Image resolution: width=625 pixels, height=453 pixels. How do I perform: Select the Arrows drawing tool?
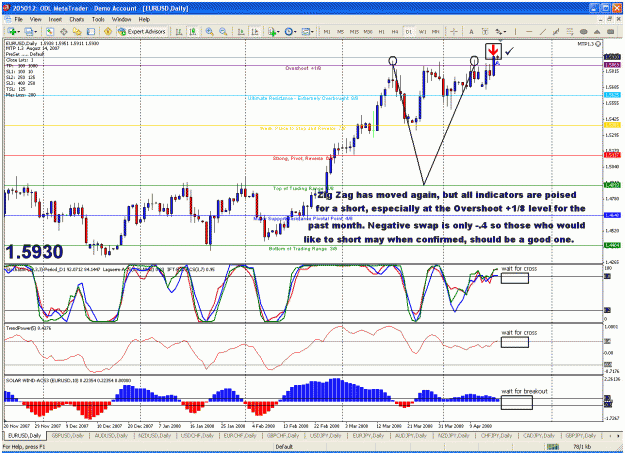(499, 32)
